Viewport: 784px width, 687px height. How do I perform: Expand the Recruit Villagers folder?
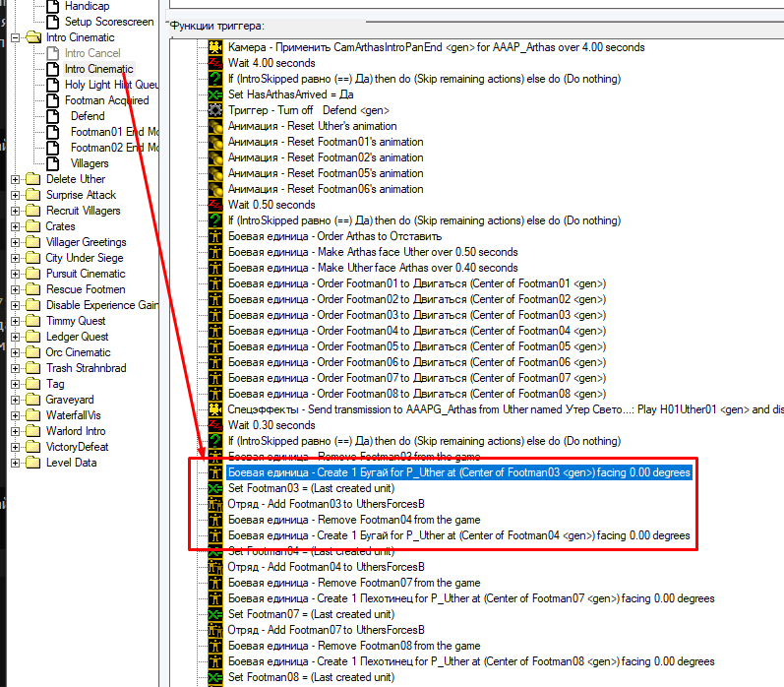pos(16,211)
